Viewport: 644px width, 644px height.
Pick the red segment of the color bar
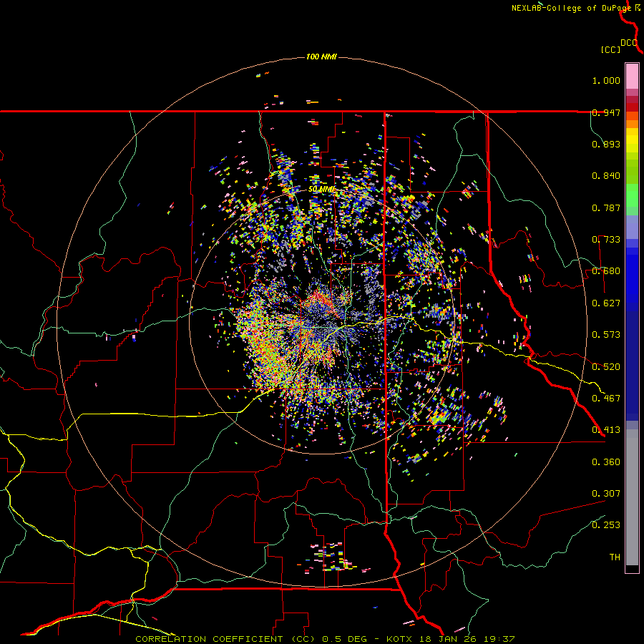(632, 107)
